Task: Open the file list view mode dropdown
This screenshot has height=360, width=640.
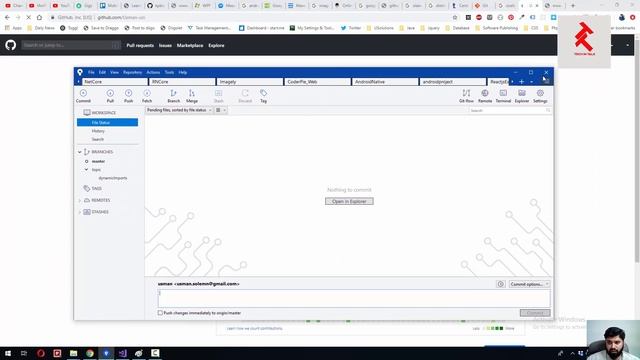Action: point(221,110)
